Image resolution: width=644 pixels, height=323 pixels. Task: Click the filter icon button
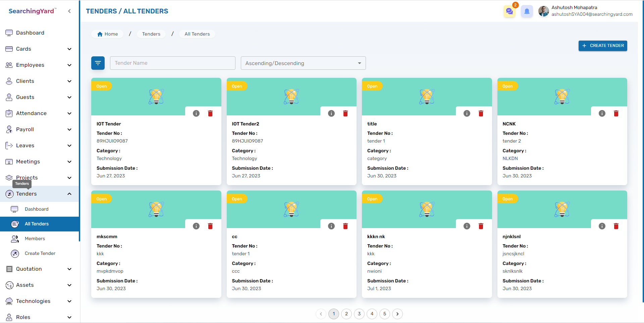coord(98,63)
